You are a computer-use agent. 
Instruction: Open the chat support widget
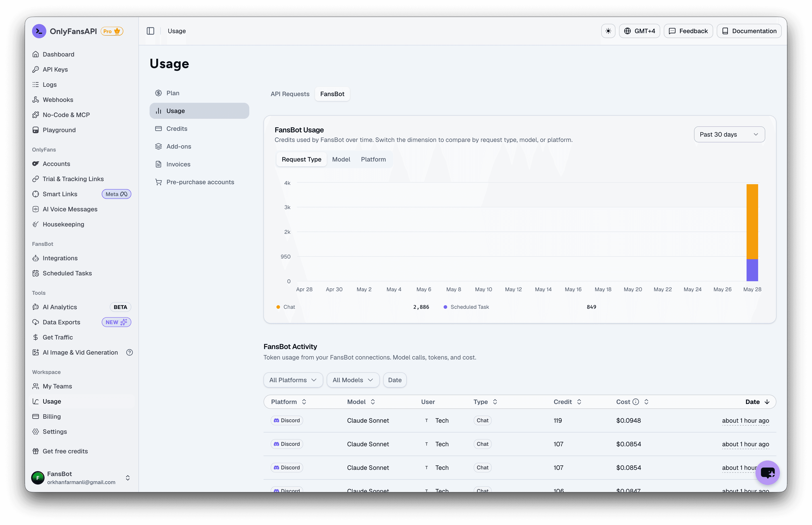coord(767,472)
